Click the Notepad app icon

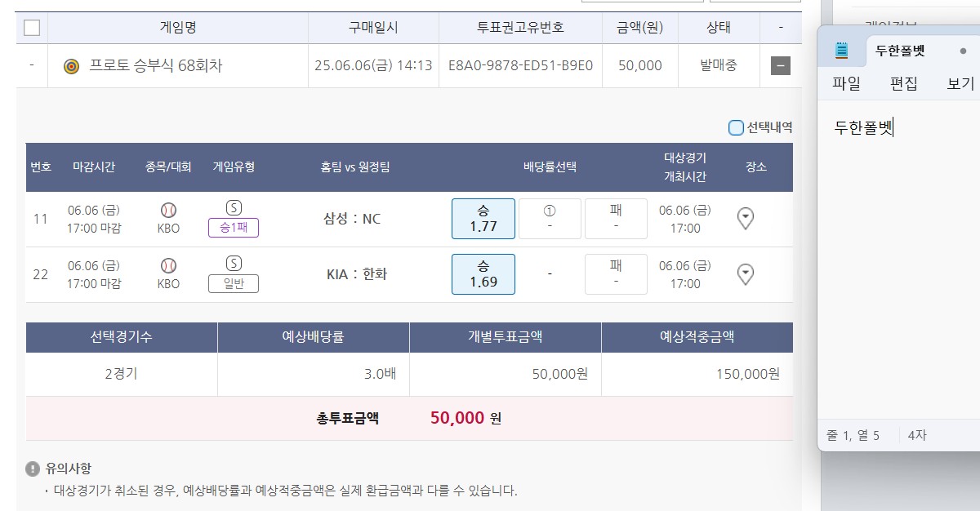(x=842, y=51)
